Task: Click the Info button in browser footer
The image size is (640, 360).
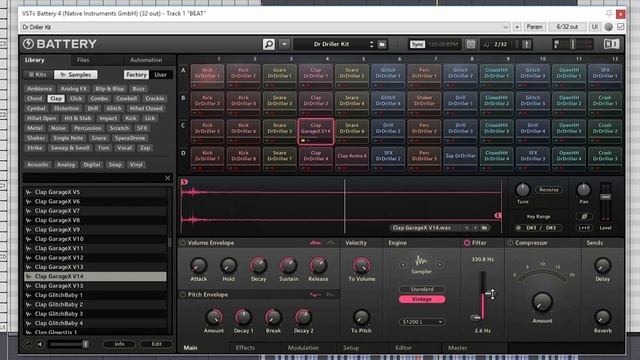Action: point(119,344)
